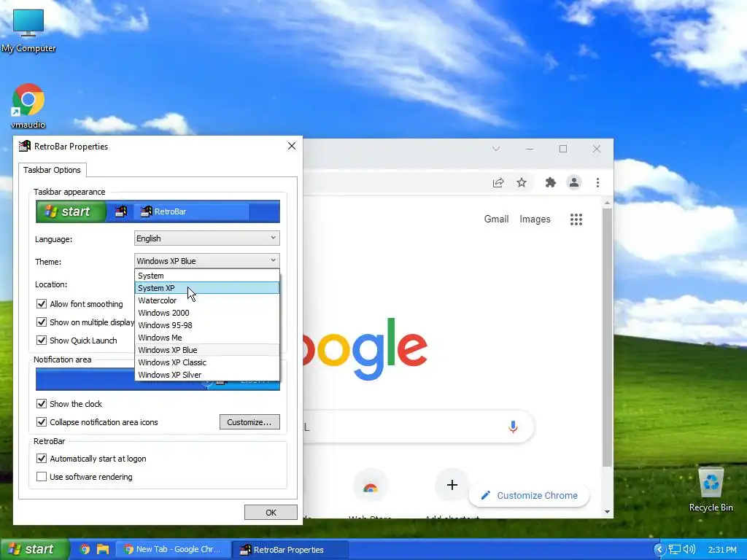
Task: Click the Chrome tab search chevron
Action: [x=496, y=149]
